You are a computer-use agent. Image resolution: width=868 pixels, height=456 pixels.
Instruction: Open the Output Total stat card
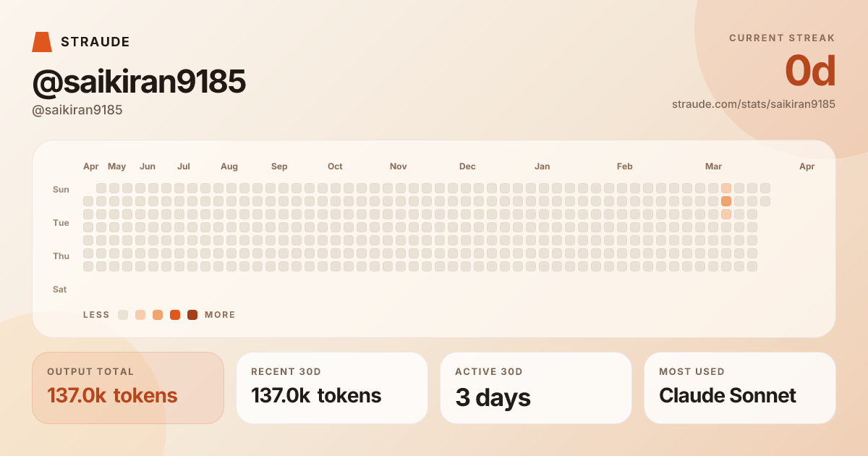(x=128, y=388)
